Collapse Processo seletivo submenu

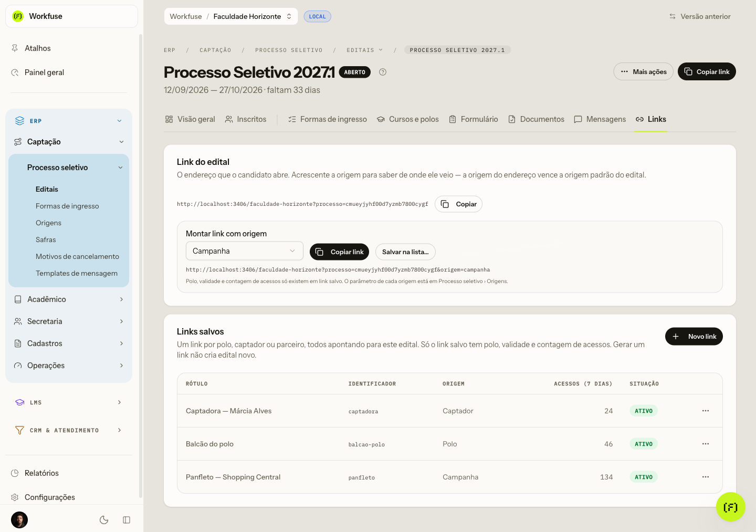click(x=69, y=168)
